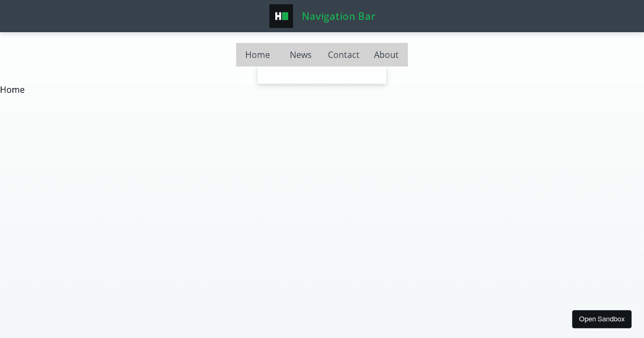Click the dark logo badge beside the title
Screen dimensions: 644x338
pyautogui.click(x=281, y=16)
